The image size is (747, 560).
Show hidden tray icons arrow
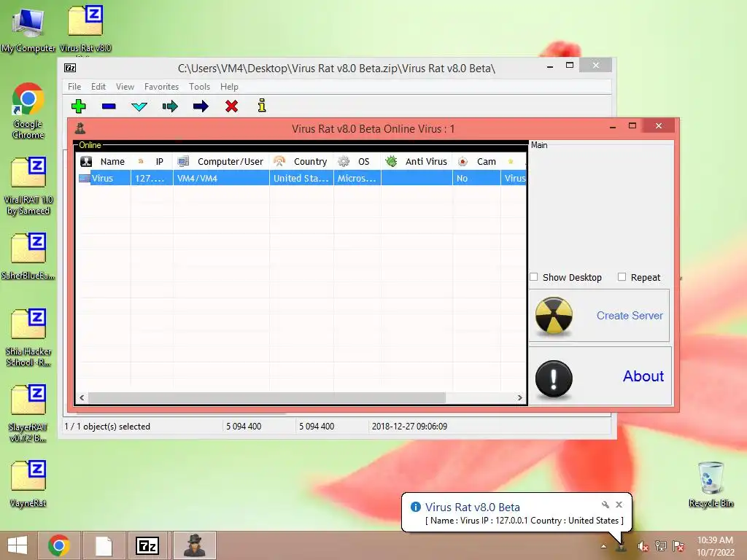(603, 546)
